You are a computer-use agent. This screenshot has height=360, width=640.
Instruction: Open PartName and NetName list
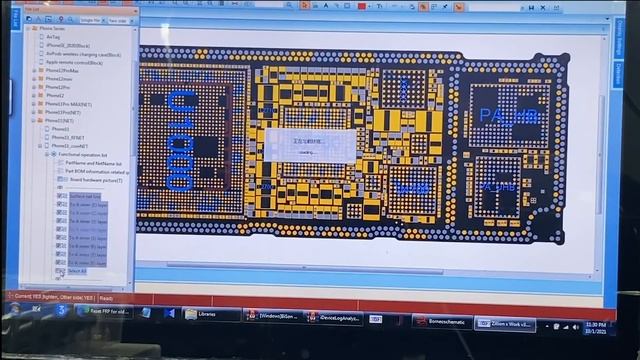pyautogui.click(x=93, y=163)
